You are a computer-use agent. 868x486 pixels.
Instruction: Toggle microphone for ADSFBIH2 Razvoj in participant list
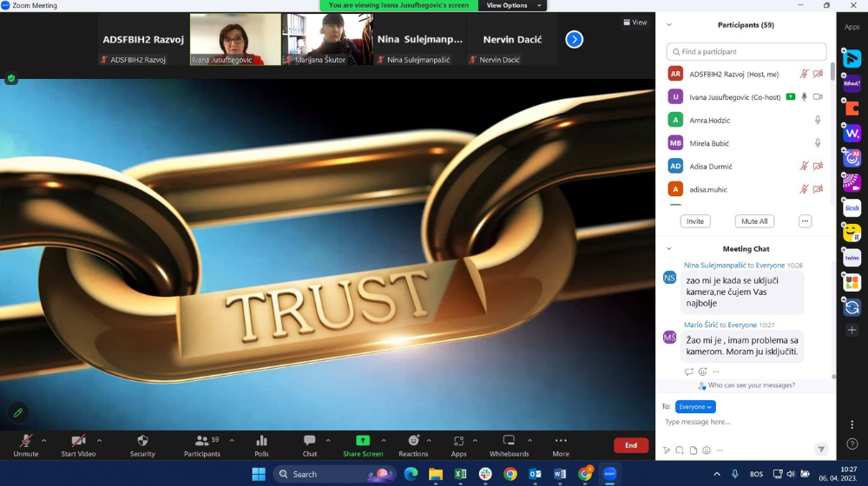point(804,74)
